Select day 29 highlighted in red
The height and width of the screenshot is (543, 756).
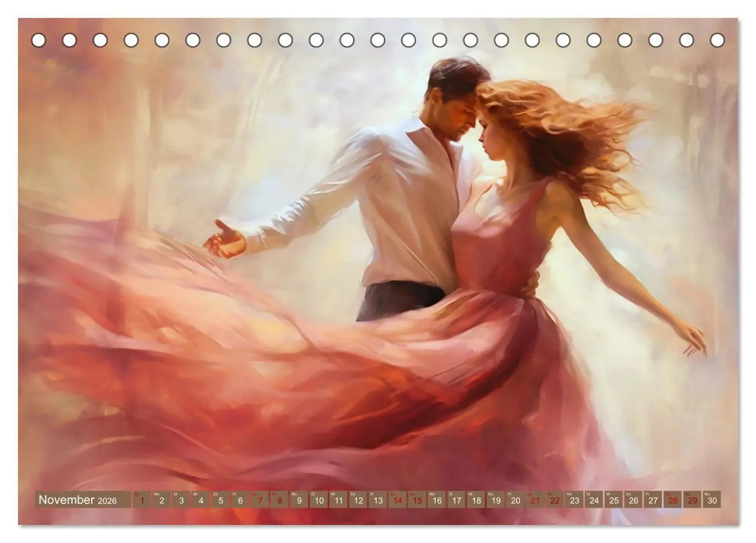click(x=692, y=499)
